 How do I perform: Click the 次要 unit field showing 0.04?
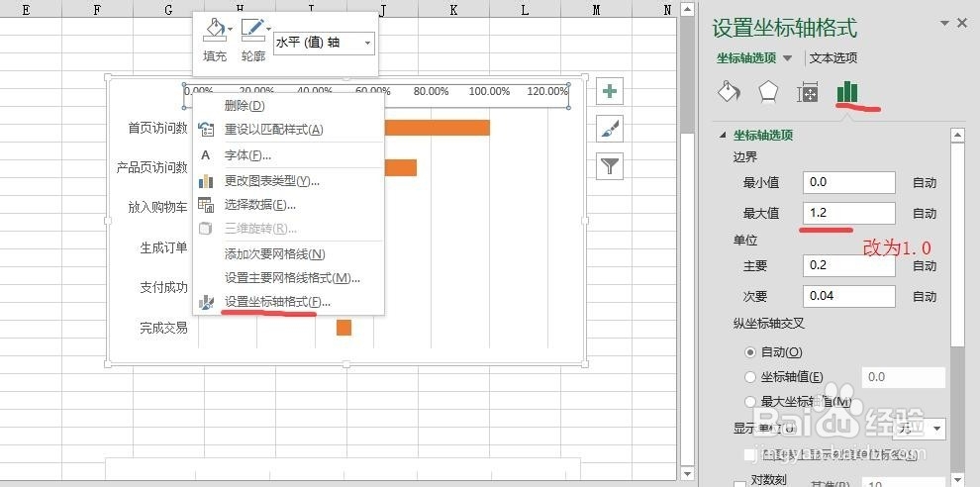pos(848,296)
